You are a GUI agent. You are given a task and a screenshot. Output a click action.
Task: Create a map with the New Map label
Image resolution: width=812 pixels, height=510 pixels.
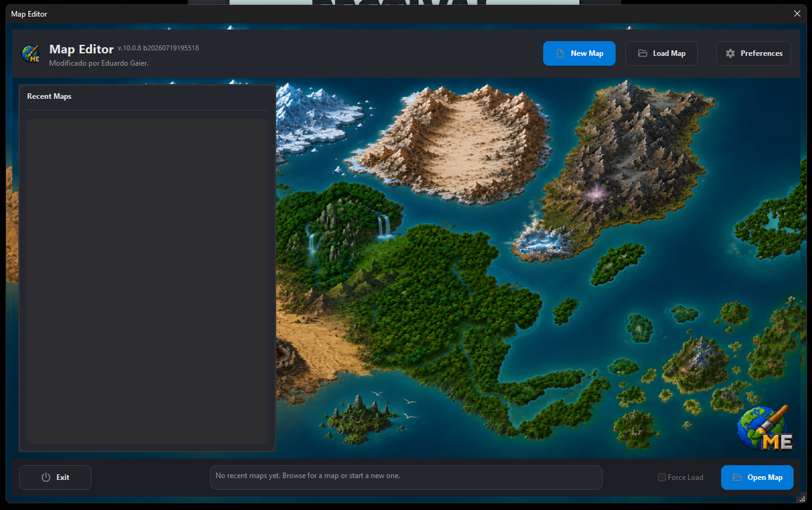587,53
